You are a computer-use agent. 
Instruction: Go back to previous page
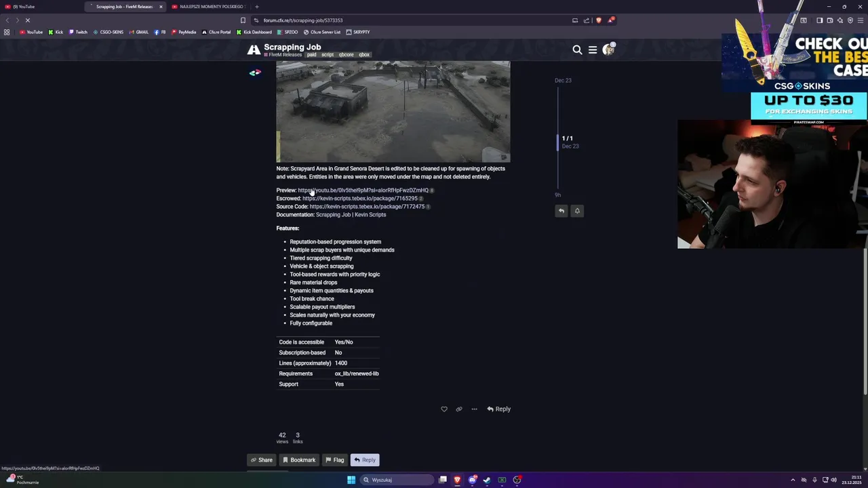(7, 20)
